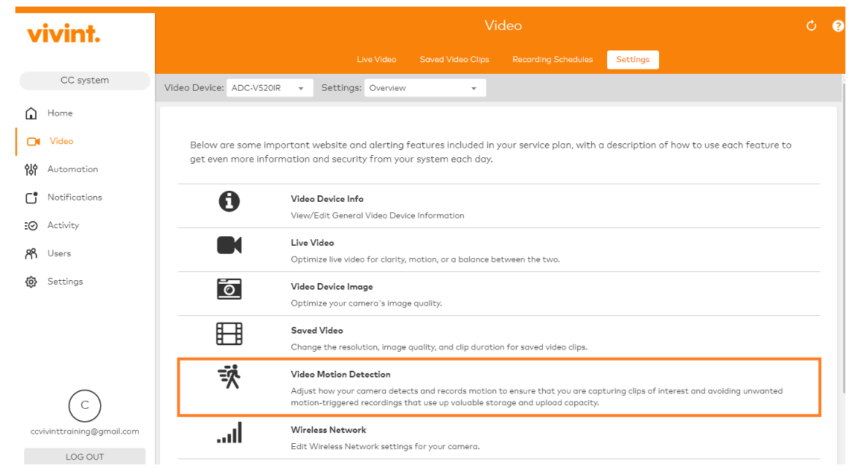868x471 pixels.
Task: Click the refresh icon in the orange header
Action: pyautogui.click(x=811, y=26)
